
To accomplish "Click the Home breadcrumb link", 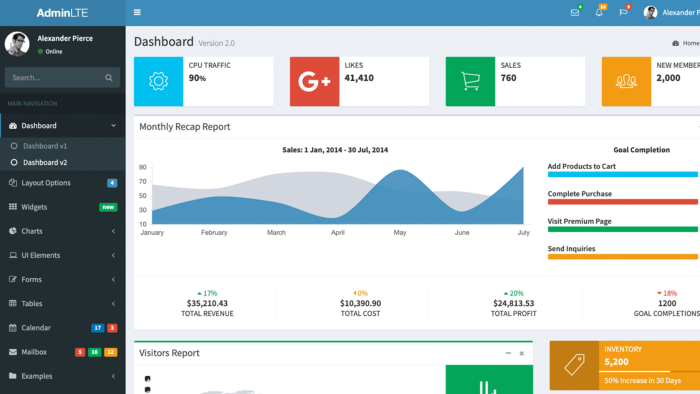I will (686, 43).
